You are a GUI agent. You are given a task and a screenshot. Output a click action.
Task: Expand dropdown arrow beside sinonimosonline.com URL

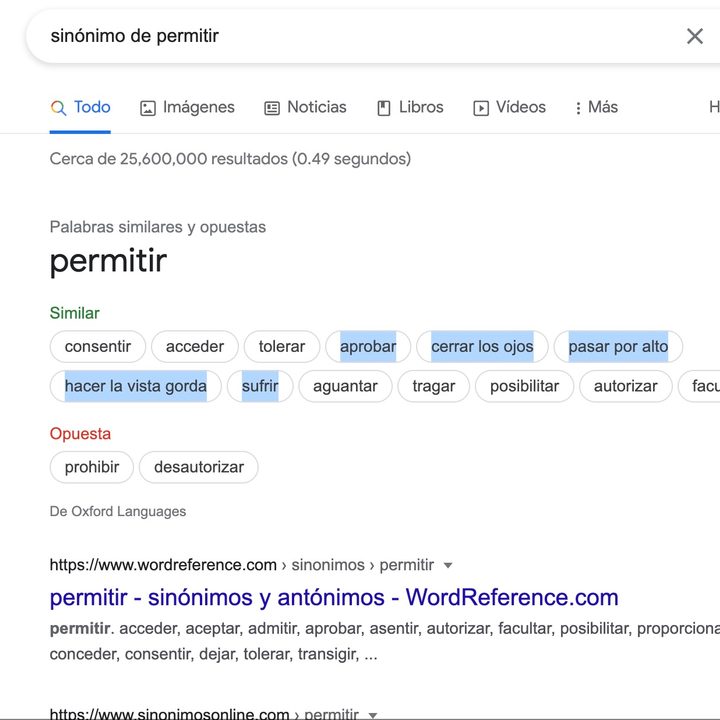point(373,715)
